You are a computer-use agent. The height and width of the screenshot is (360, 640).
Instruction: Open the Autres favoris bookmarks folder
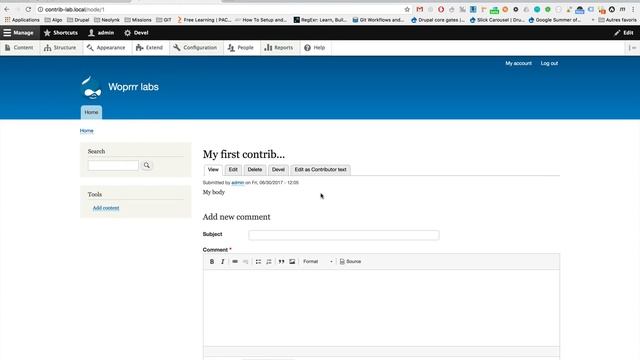617,20
